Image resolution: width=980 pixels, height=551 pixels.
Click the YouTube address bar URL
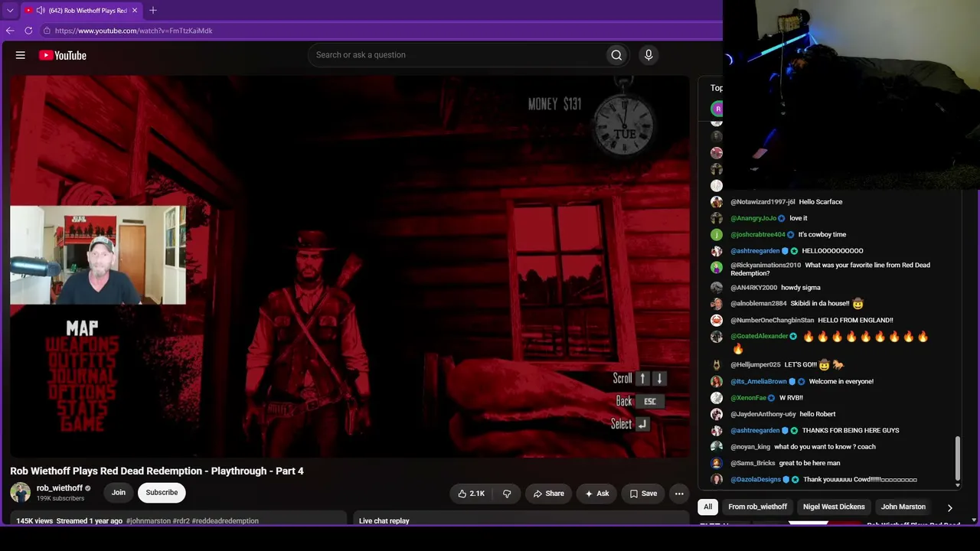pos(134,31)
